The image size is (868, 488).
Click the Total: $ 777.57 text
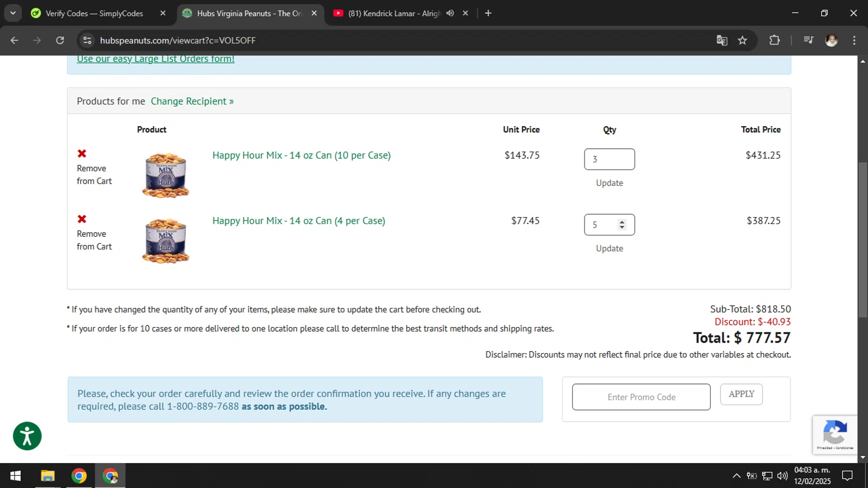[742, 337]
